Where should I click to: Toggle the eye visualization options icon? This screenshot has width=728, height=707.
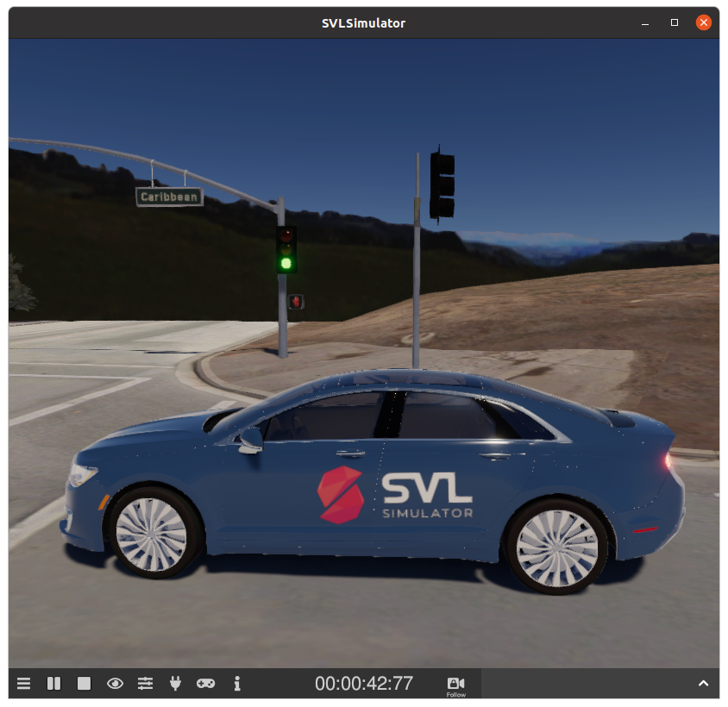coord(115,684)
